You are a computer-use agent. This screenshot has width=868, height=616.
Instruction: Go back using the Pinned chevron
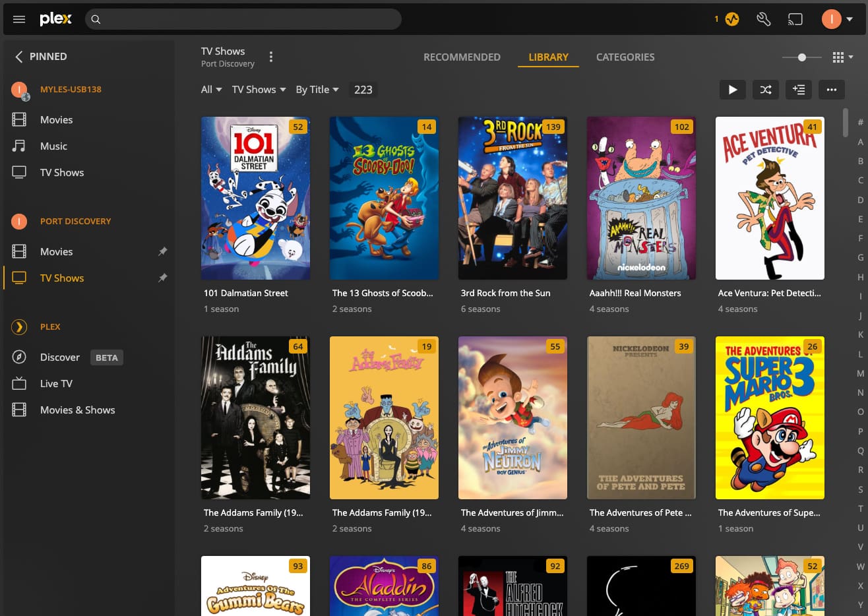(x=18, y=57)
